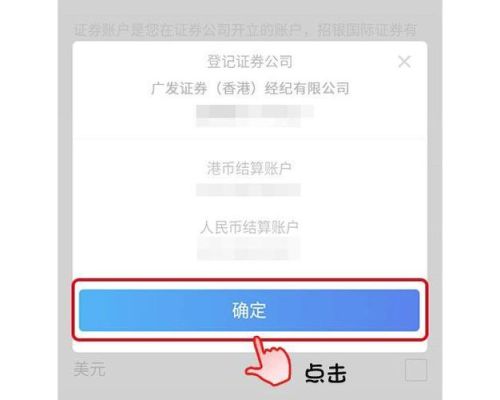The width and height of the screenshot is (500, 400).
Task: Click the 点击 annotation text
Action: click(326, 373)
